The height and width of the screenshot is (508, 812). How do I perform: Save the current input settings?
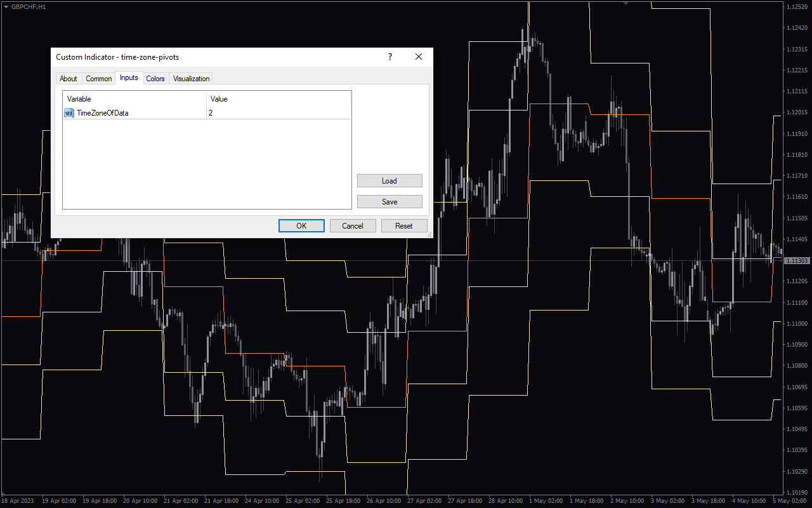click(x=390, y=202)
